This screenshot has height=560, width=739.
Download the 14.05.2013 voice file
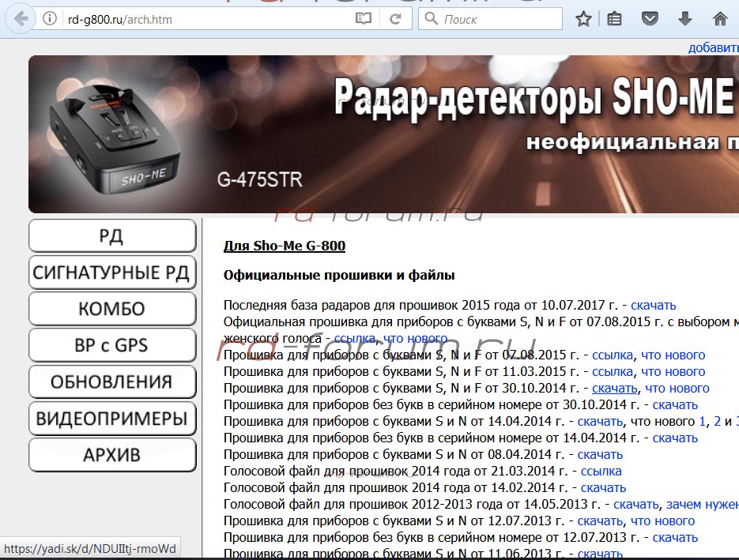pyautogui.click(x=635, y=505)
